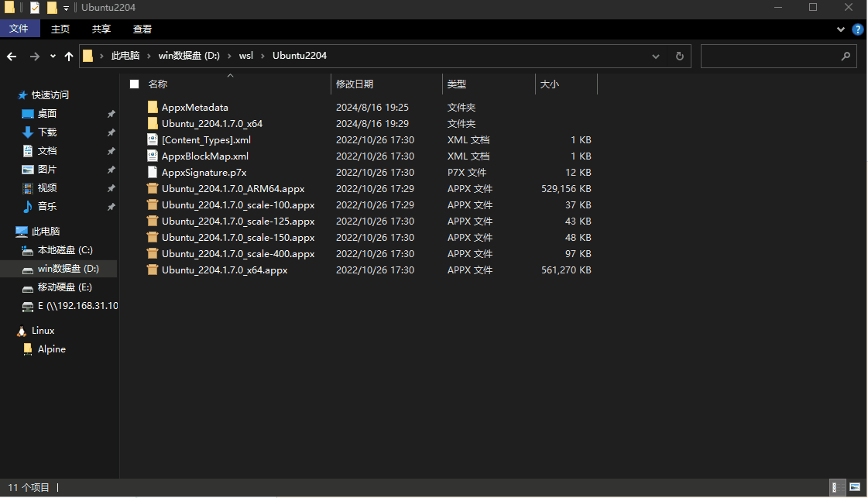Screen dimensions: 868x498
Task: Click the 2024/8/16 19:25 date cell
Action: click(x=372, y=108)
